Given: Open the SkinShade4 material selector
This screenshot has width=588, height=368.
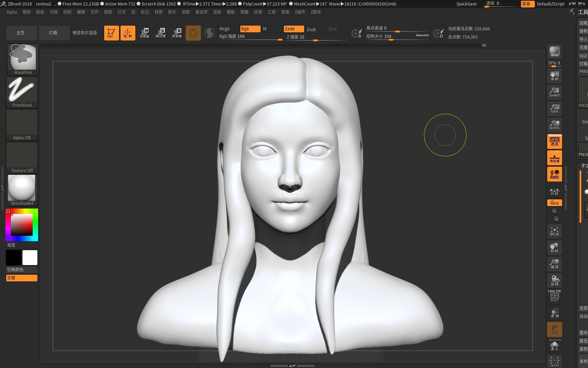Looking at the screenshot, I should point(22,190).
